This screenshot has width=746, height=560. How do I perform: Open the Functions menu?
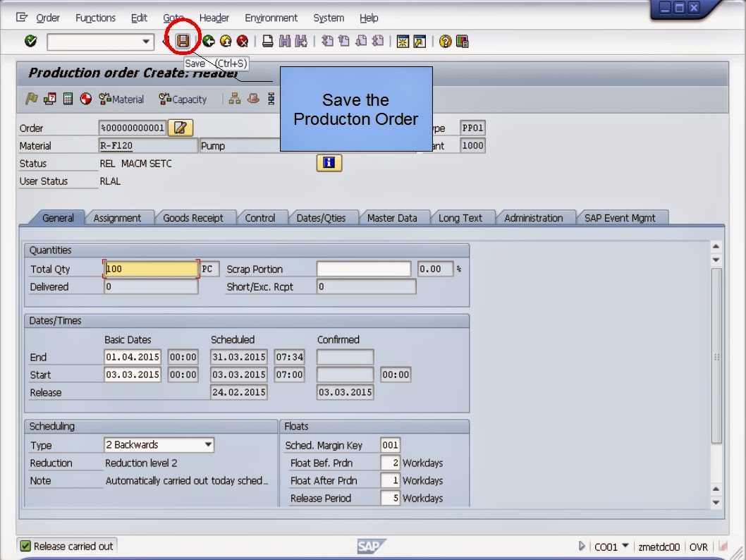click(96, 18)
